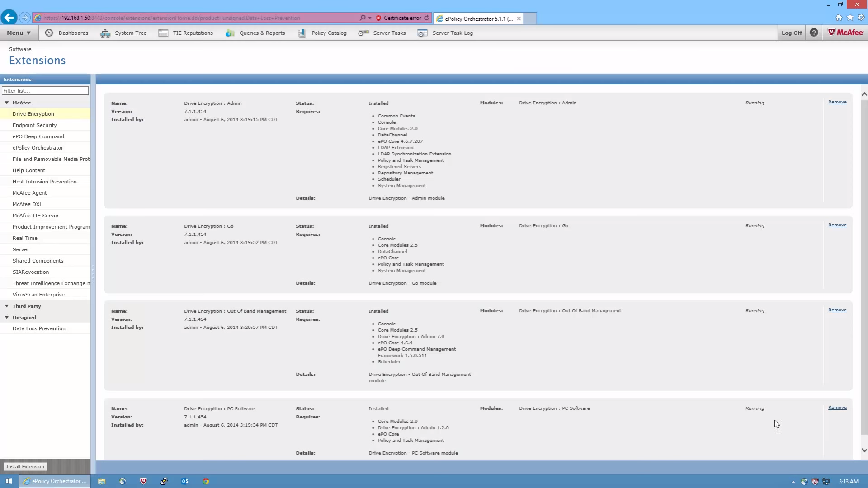Click the vertical scrollbar down arrow
The height and width of the screenshot is (488, 868).
tap(864, 450)
